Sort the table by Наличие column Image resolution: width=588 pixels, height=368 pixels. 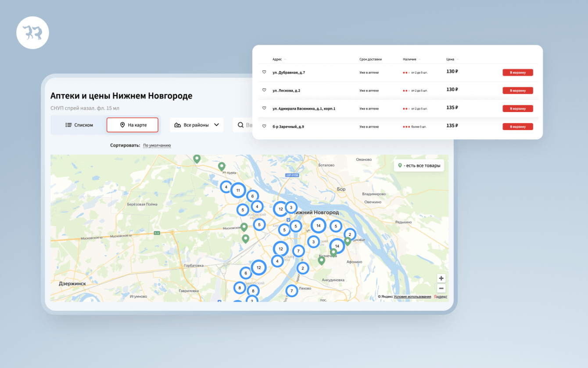pos(412,59)
